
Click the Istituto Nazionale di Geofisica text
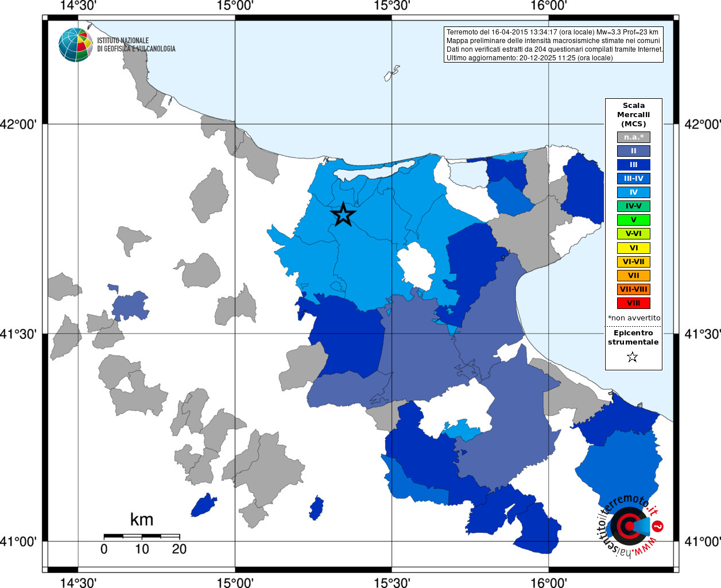[x=136, y=45]
